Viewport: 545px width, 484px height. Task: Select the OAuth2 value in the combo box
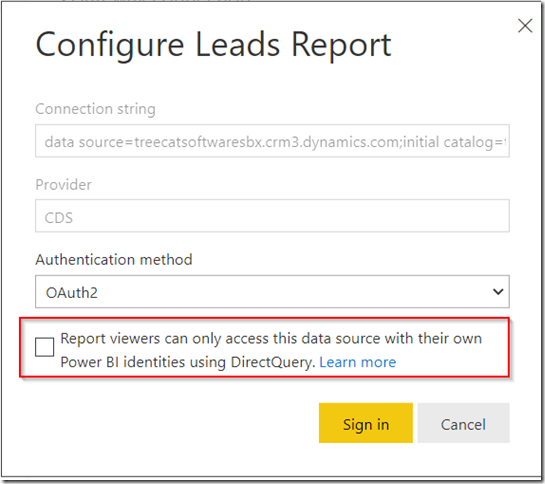[x=72, y=293]
